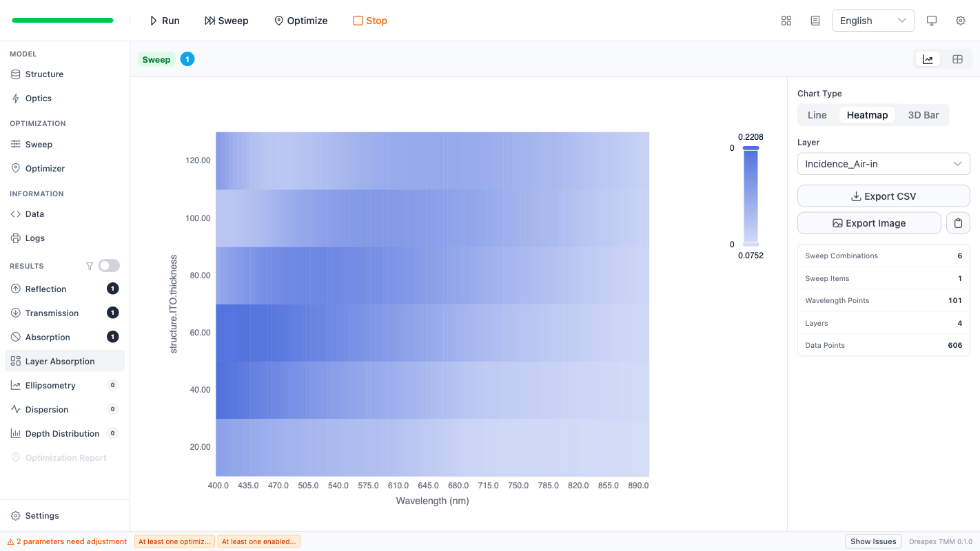Open the Dispersion results panel
Screen dimensions: 980x551
pyautogui.click(x=47, y=409)
